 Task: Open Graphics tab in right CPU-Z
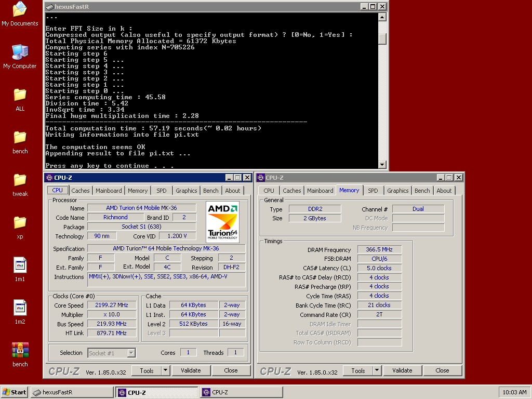[397, 191]
